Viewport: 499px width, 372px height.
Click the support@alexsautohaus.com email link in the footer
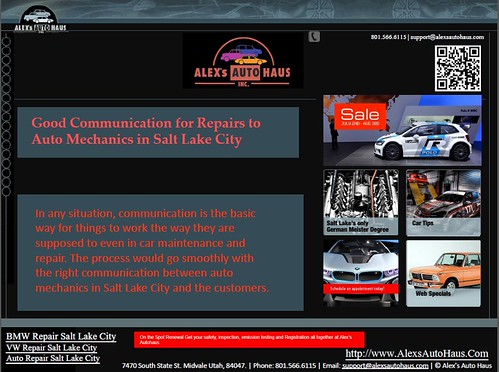(x=385, y=366)
